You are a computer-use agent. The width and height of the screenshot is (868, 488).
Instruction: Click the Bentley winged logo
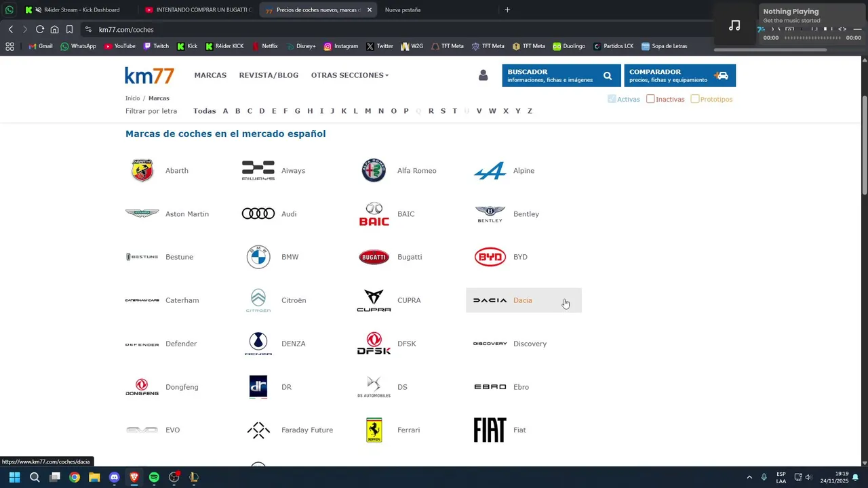tap(490, 214)
